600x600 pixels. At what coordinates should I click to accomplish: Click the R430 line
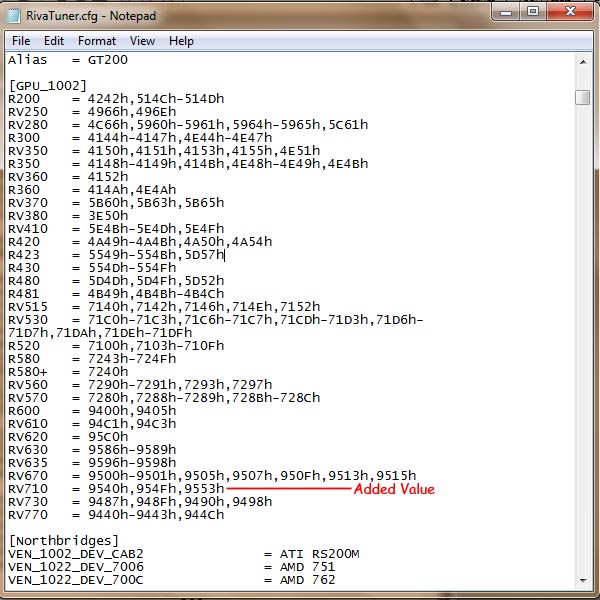(x=92, y=268)
